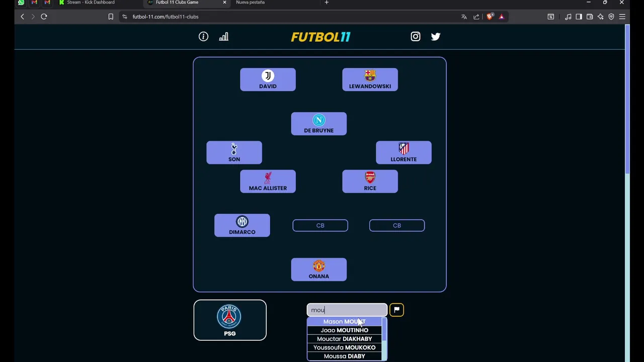Select the MAC ALLISTER Liverpool card

pyautogui.click(x=268, y=182)
